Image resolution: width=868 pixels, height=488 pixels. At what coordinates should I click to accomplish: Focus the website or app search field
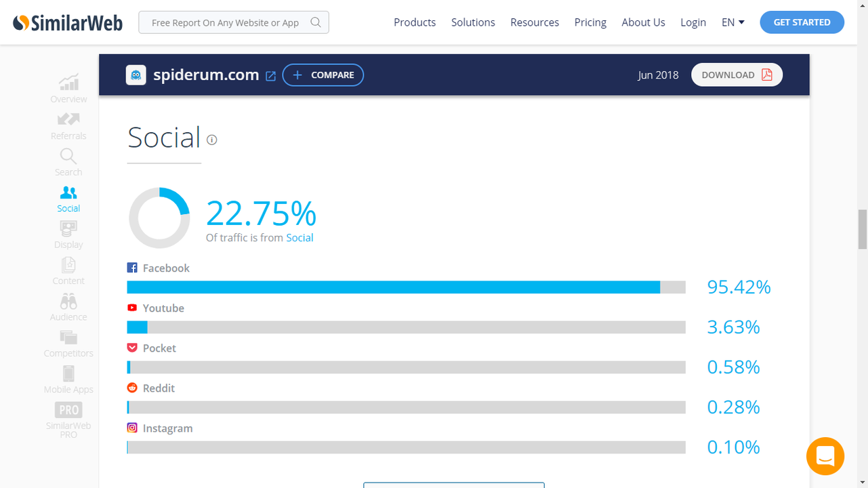click(x=234, y=22)
